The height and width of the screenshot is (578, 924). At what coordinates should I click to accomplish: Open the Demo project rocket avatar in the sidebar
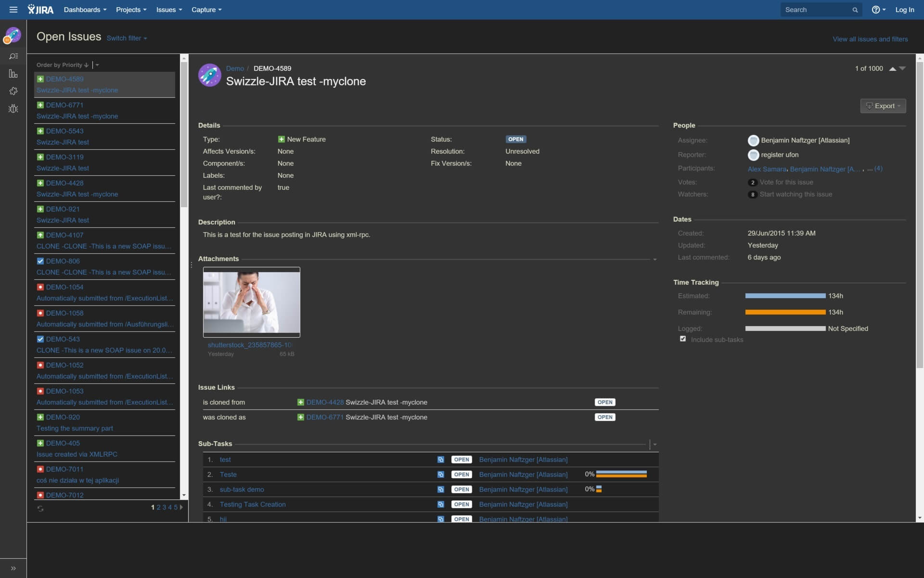coord(13,35)
